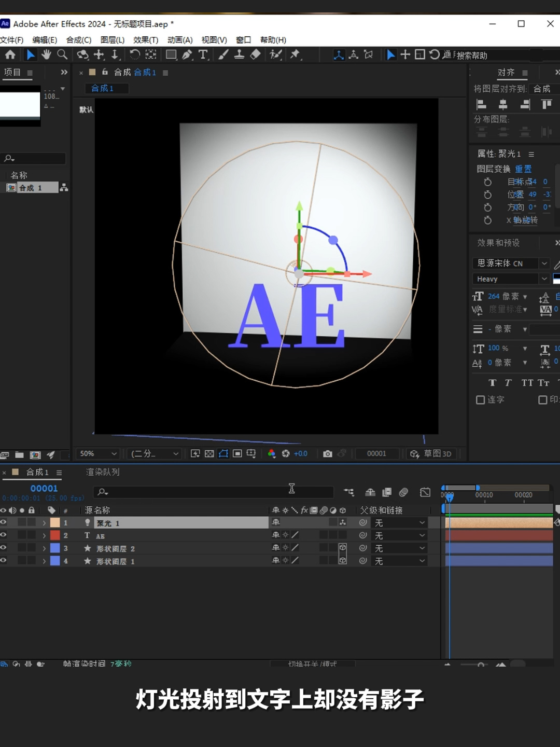Select the Horizontal Type tool
This screenshot has height=747, width=560.
pyautogui.click(x=203, y=54)
